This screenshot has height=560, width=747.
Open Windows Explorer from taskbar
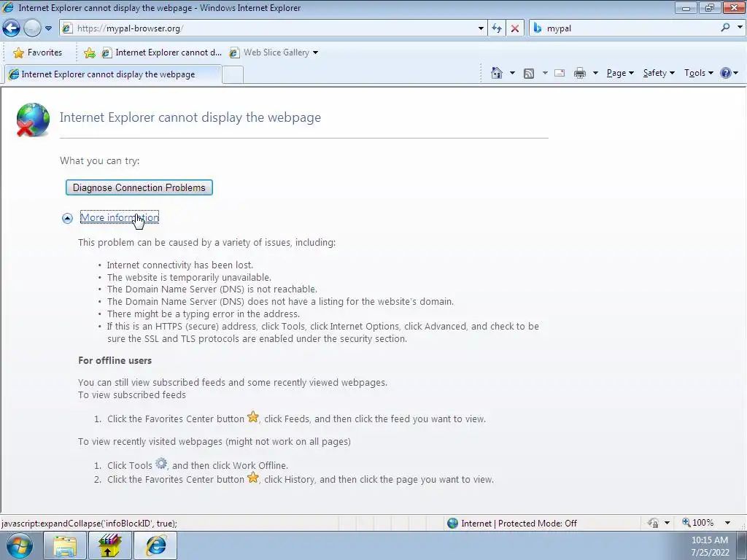point(65,545)
